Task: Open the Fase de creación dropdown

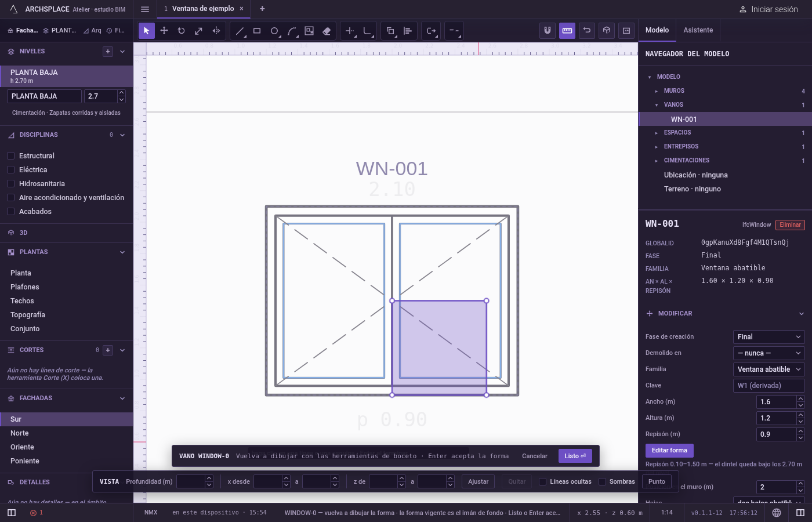Action: [769, 337]
